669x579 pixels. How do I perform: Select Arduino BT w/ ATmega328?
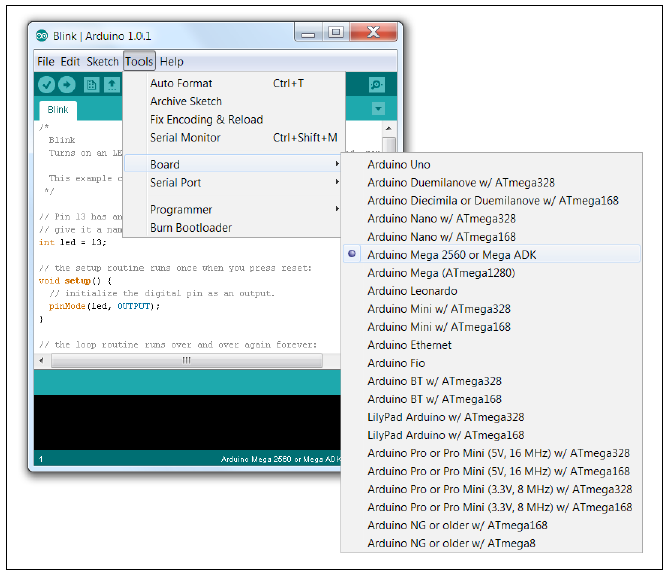point(492,381)
